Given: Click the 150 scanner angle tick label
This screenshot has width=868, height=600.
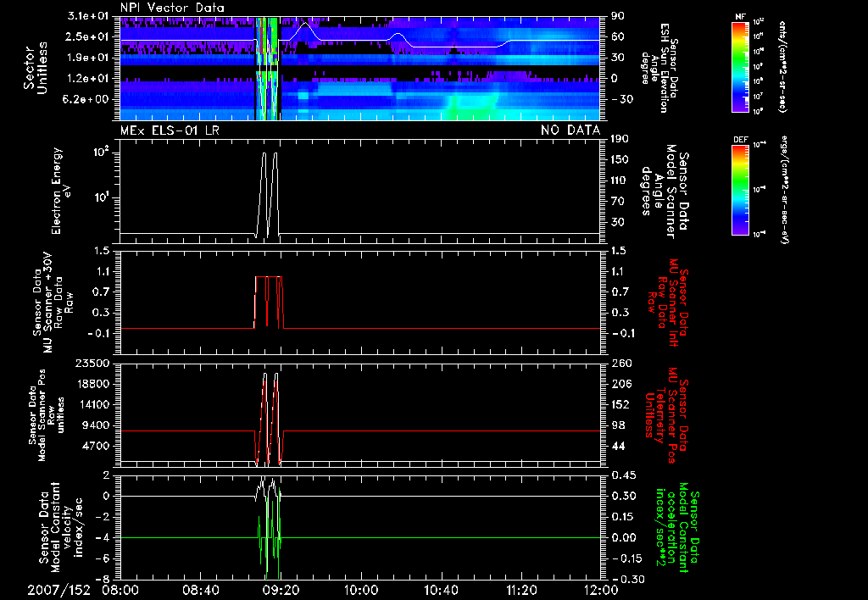Looking at the screenshot, I should tap(620, 159).
